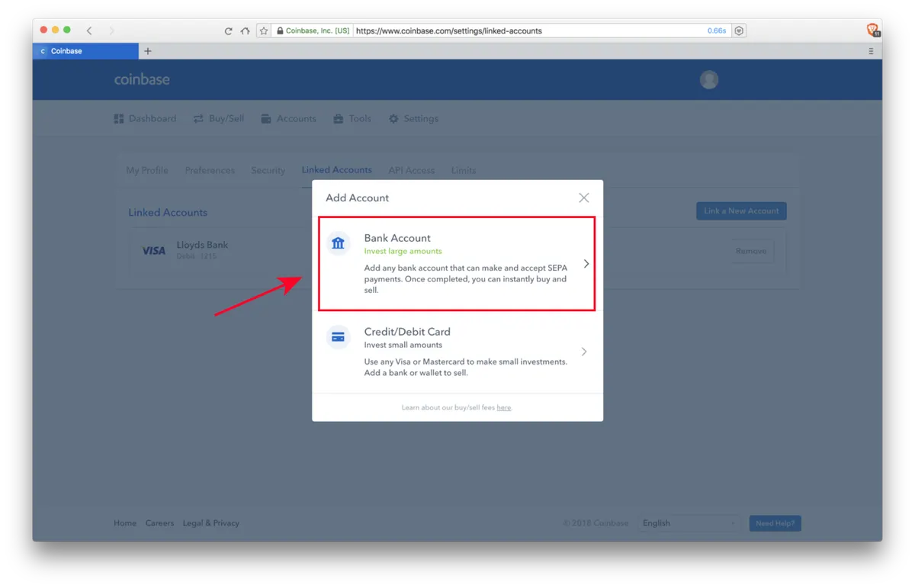Viewport: 915px width, 588px height.
Task: Select the Coinbase browser tab
Action: pos(85,51)
